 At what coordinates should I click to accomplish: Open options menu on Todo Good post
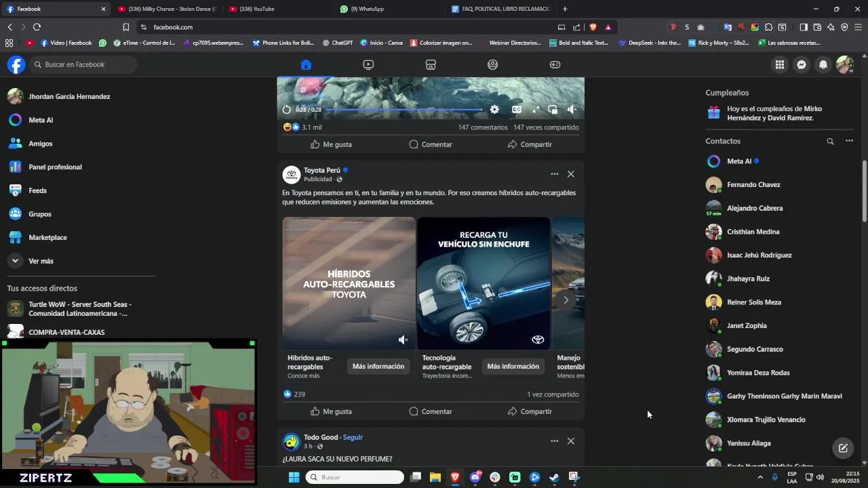pos(555,441)
